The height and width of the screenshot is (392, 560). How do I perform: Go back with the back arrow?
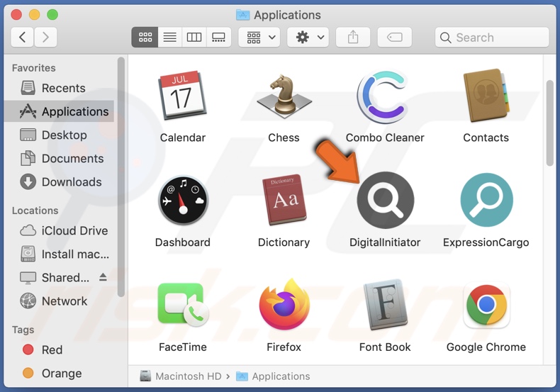point(22,37)
